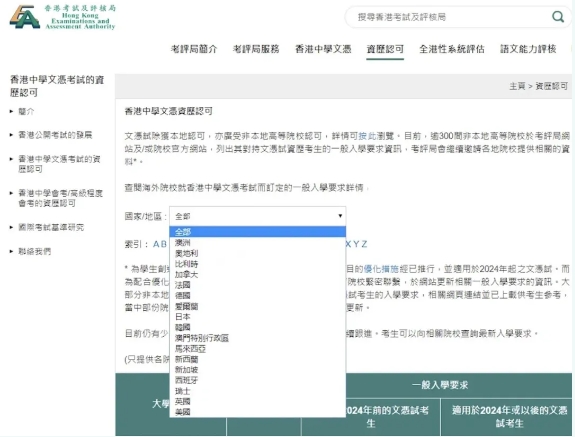This screenshot has width=575, height=437.
Task: Go to 主頁 in the breadcrumb
Action: tap(517, 87)
